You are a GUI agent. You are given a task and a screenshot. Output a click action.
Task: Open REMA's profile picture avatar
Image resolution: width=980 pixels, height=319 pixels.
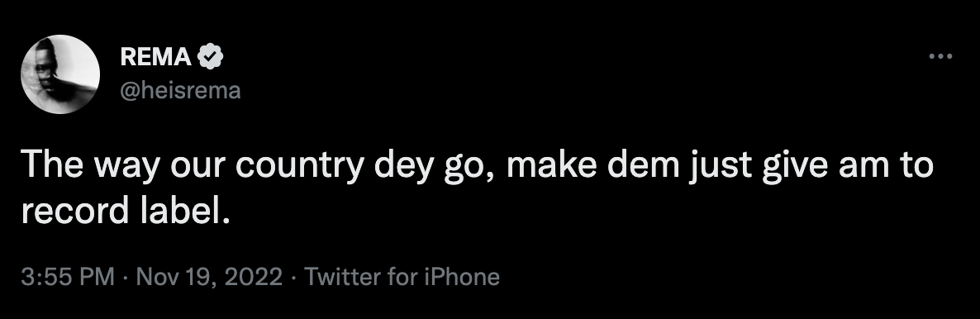(x=60, y=74)
